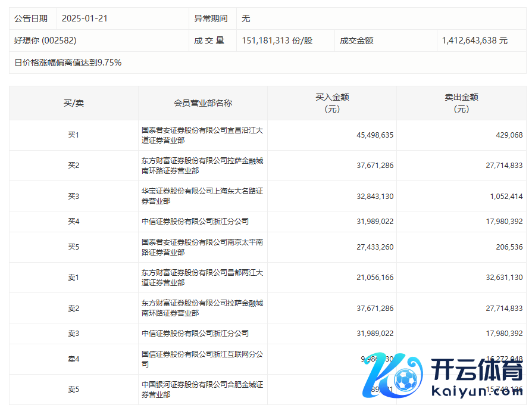
Task: Click the 买/卖 column header
Action: pos(74,103)
